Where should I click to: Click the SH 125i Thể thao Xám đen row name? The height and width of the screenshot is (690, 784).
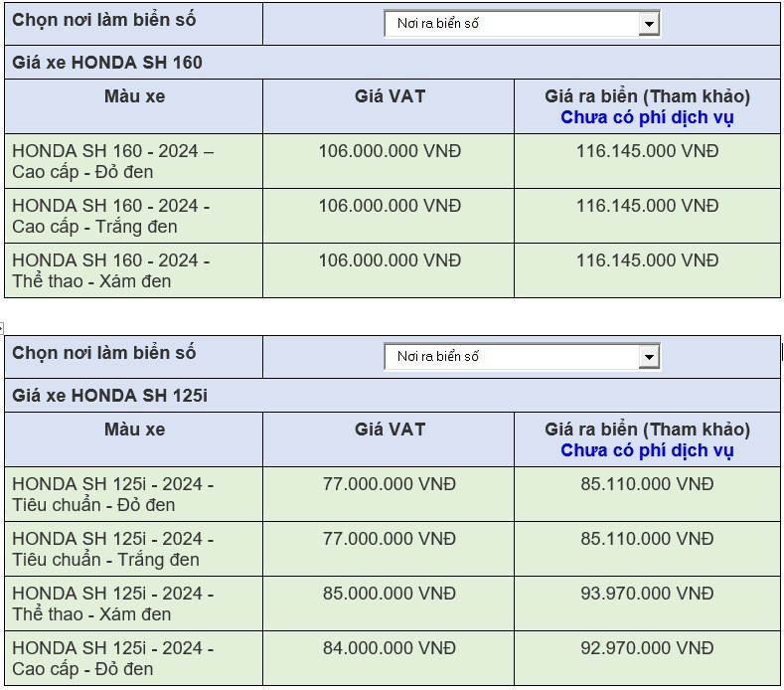(112, 604)
